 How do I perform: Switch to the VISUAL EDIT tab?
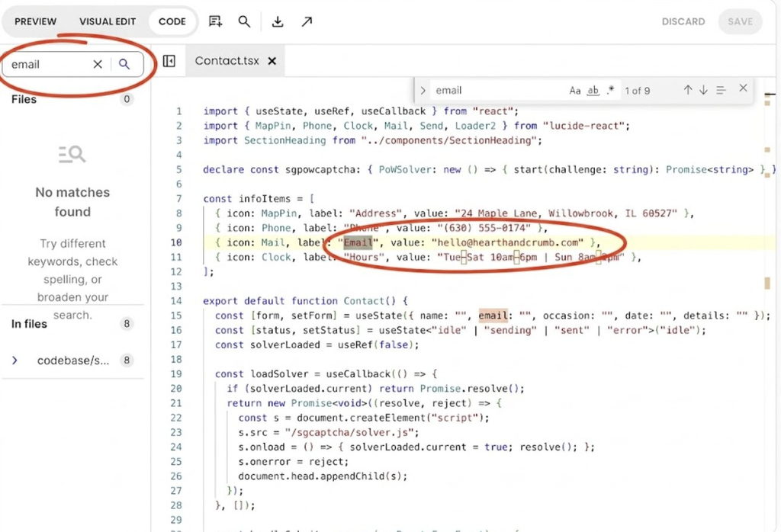point(108,22)
